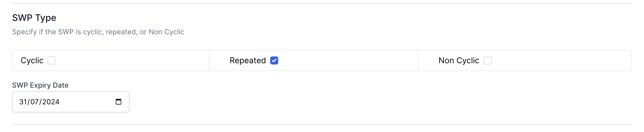Click the "SWP Expiry Date" label
644x132 pixels.
coord(40,85)
